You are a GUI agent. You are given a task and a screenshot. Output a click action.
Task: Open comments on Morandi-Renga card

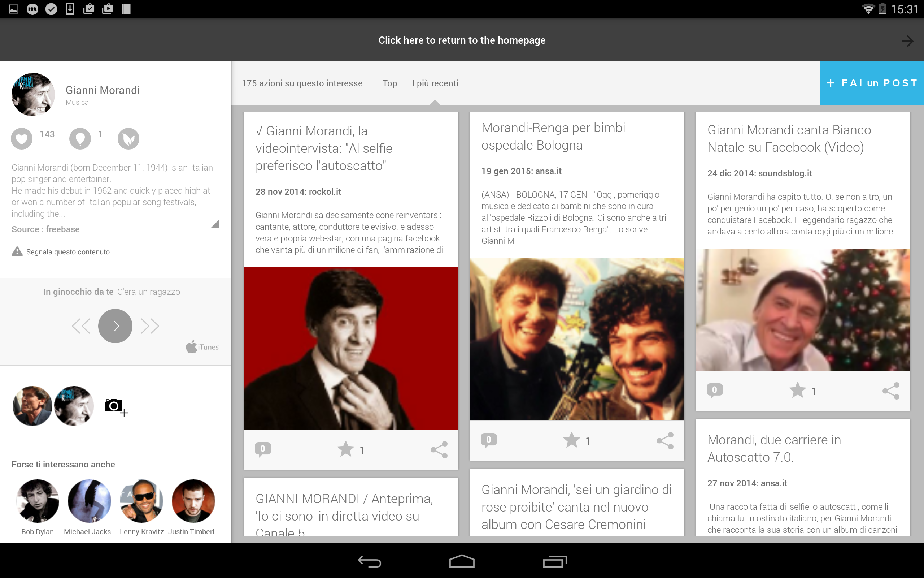(x=489, y=440)
